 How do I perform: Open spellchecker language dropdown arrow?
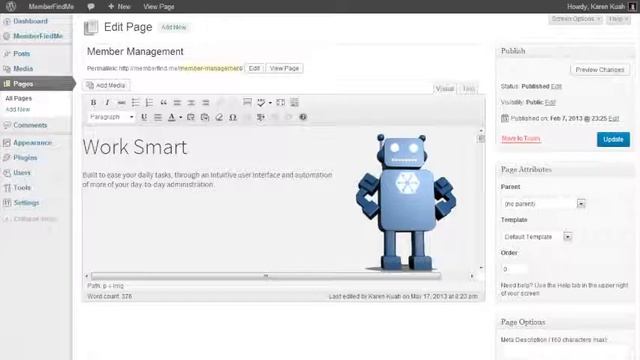point(270,103)
